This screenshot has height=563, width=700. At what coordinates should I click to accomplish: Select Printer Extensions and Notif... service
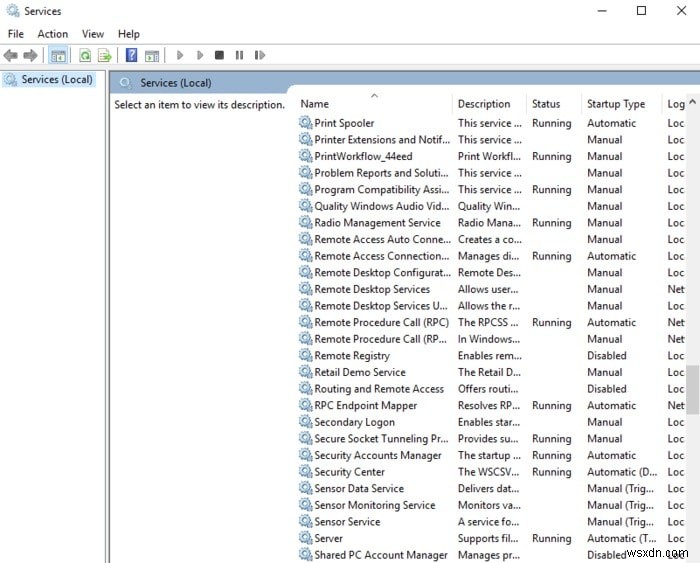point(382,140)
